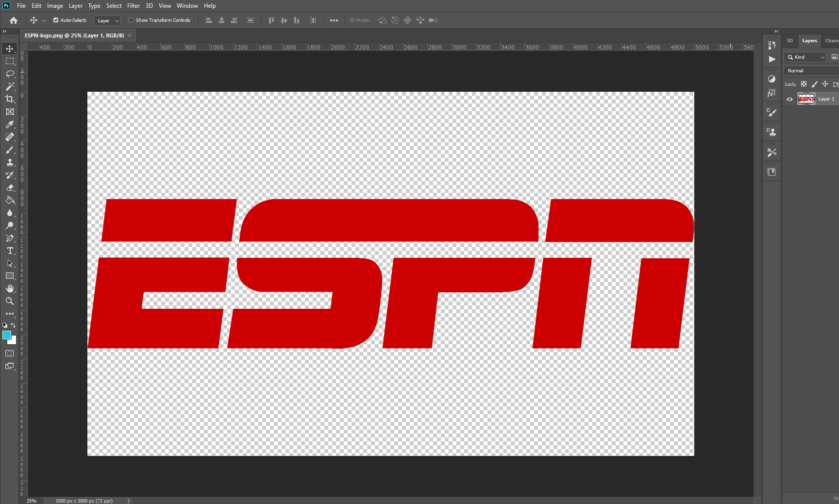Open the Image menu
Screen dimensions: 839x504
pos(55,6)
